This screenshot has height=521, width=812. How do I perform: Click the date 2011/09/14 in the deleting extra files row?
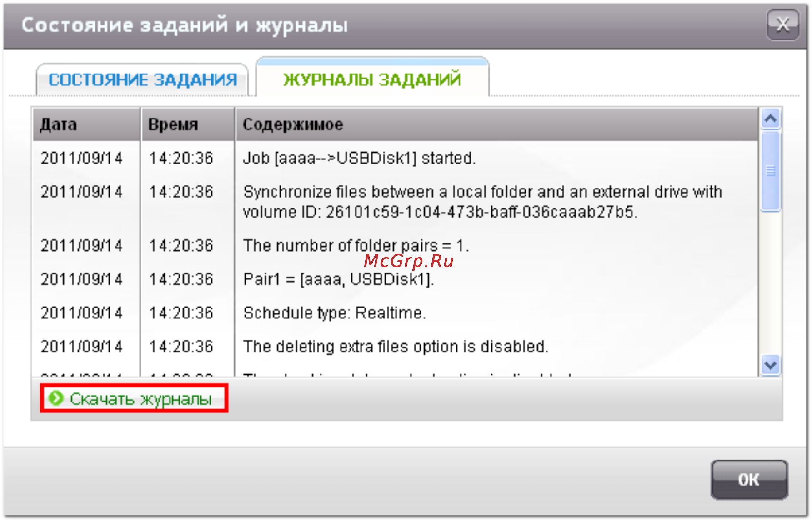point(82,347)
